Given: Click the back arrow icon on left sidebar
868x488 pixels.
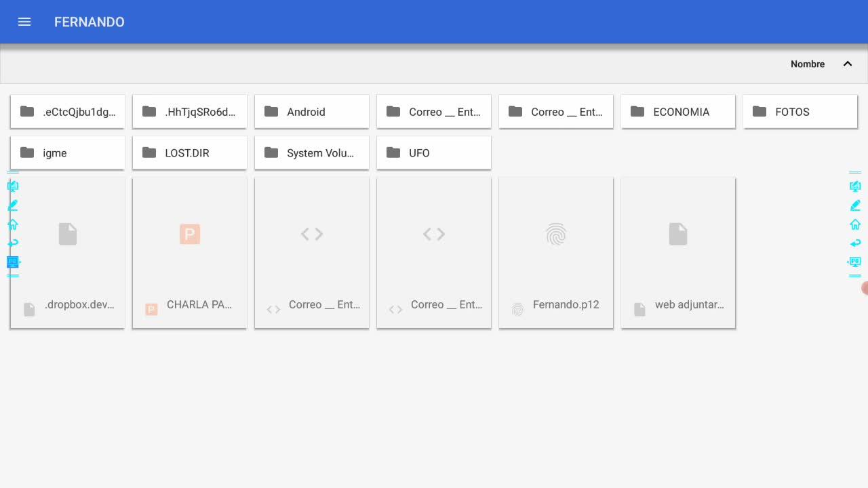Looking at the screenshot, I should point(13,243).
